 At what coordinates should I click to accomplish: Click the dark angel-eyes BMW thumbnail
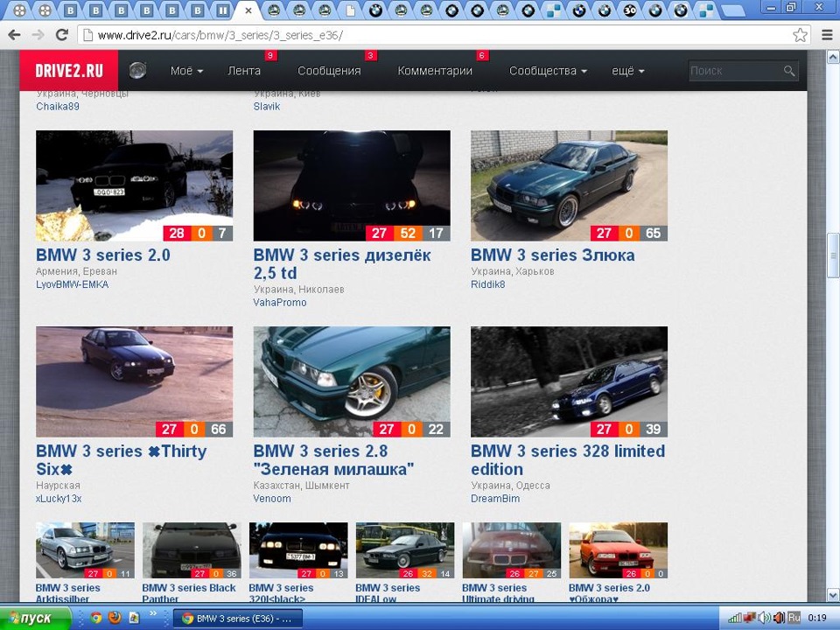point(352,185)
